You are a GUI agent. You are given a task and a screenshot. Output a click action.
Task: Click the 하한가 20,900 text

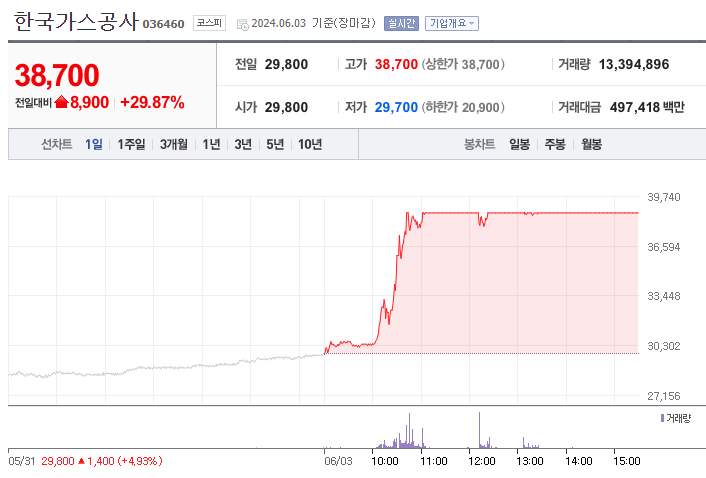pyautogui.click(x=463, y=107)
